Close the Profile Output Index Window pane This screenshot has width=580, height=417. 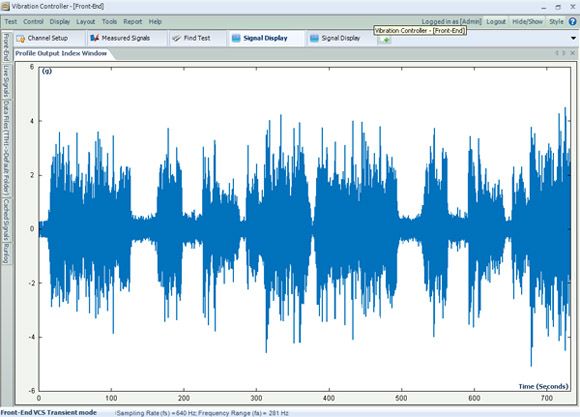[x=573, y=53]
